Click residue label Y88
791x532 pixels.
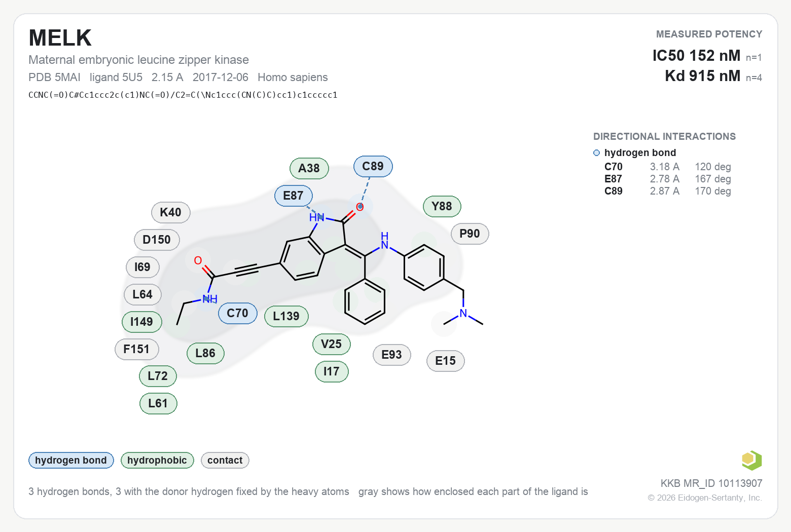(x=442, y=206)
